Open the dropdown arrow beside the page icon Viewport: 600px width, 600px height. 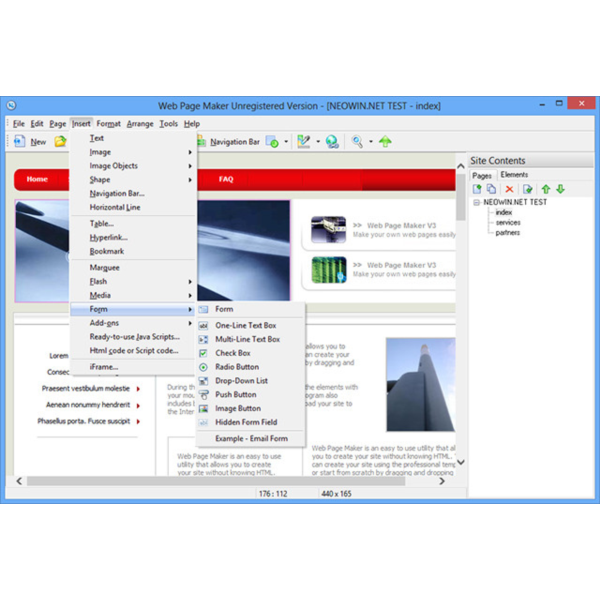pos(286,142)
